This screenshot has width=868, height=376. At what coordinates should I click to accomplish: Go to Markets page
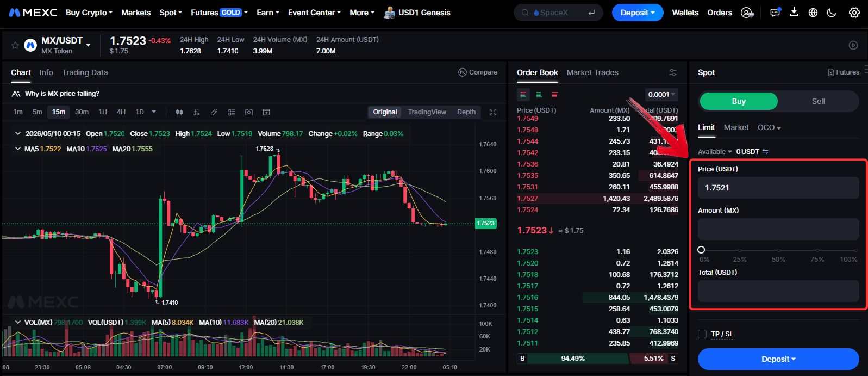136,13
